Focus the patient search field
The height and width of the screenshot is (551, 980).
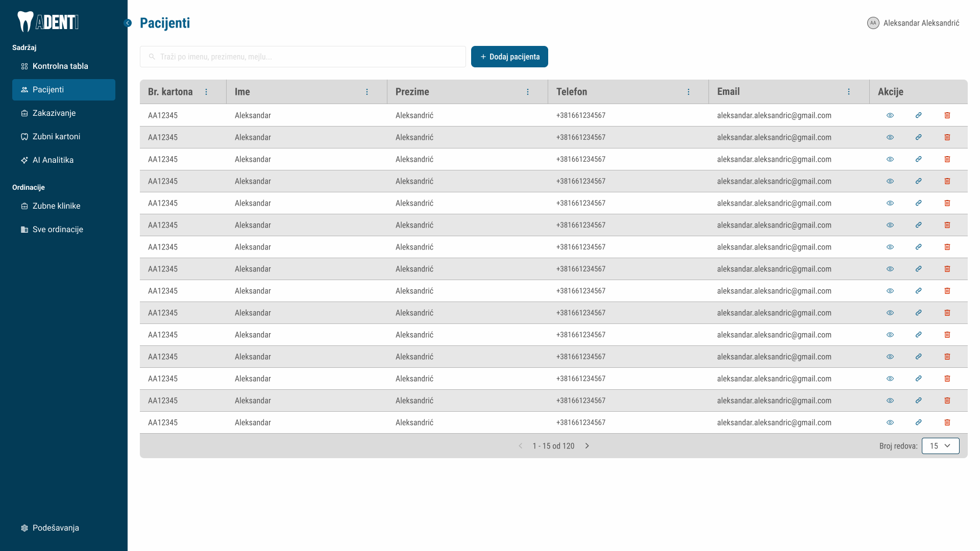coord(303,57)
